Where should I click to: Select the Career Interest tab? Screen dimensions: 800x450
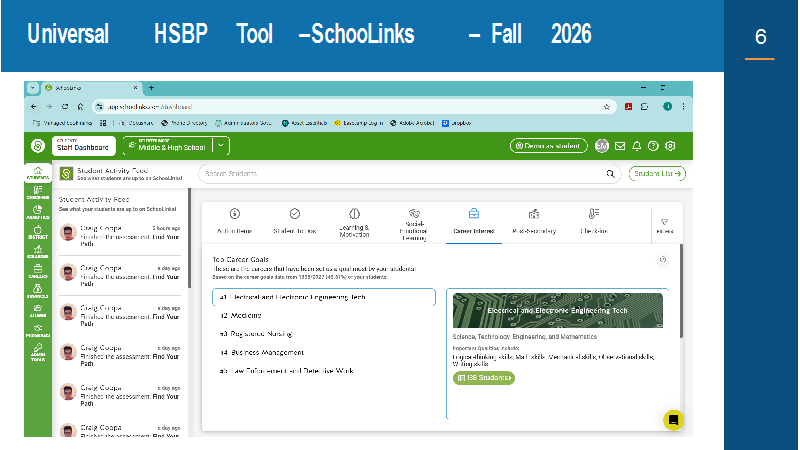pos(474,221)
